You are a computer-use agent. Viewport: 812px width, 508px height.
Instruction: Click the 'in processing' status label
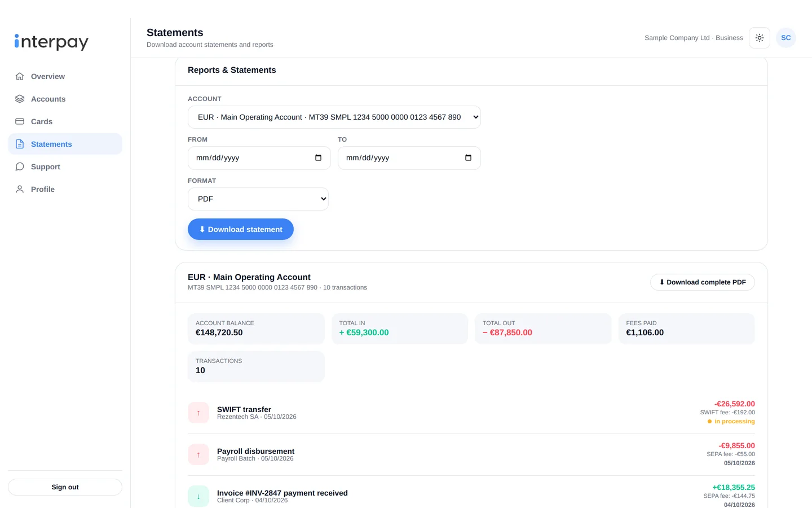(x=731, y=421)
